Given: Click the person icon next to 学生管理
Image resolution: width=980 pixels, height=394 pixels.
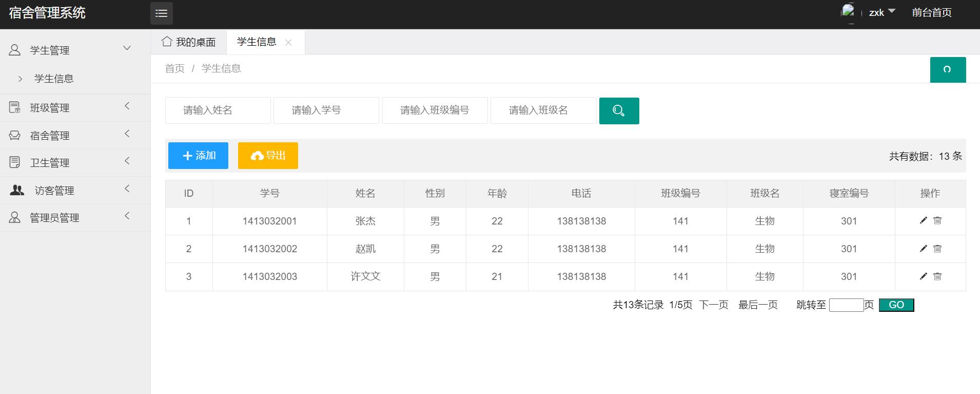Looking at the screenshot, I should pos(15,50).
